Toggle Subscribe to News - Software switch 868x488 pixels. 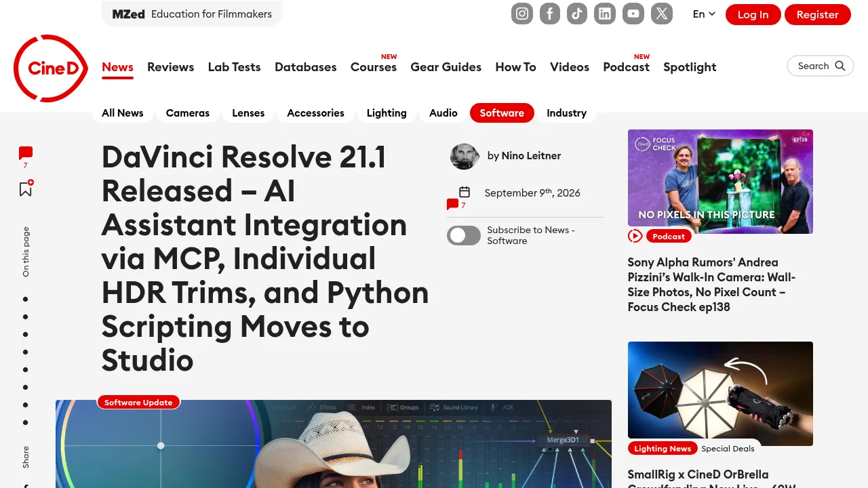pyautogui.click(x=464, y=235)
